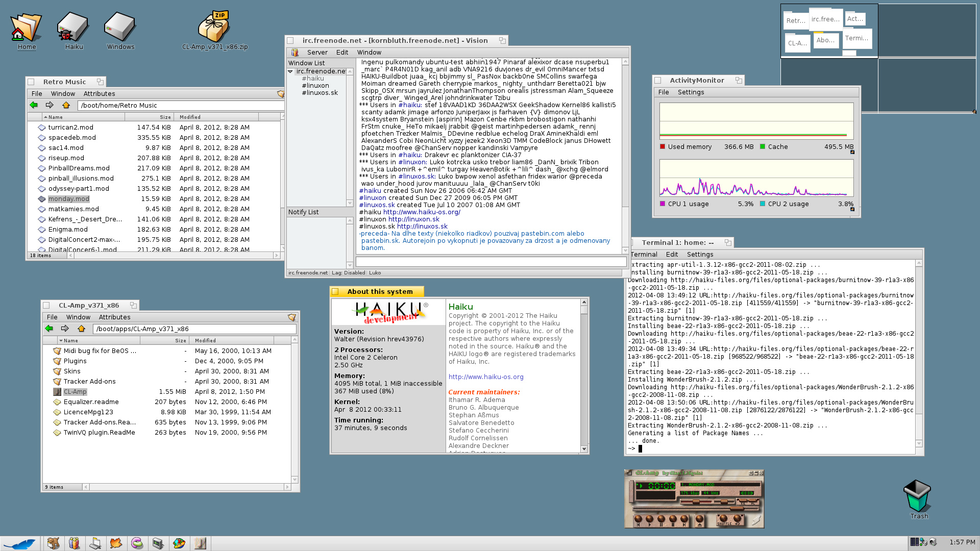The image size is (980, 551).
Task: Go back in Retro Music window
Action: [x=34, y=105]
